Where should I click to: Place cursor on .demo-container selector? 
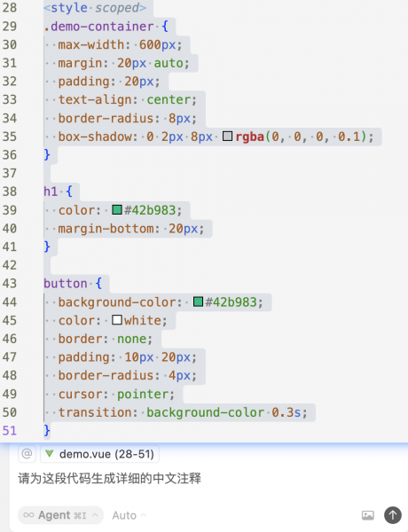[x=98, y=27]
